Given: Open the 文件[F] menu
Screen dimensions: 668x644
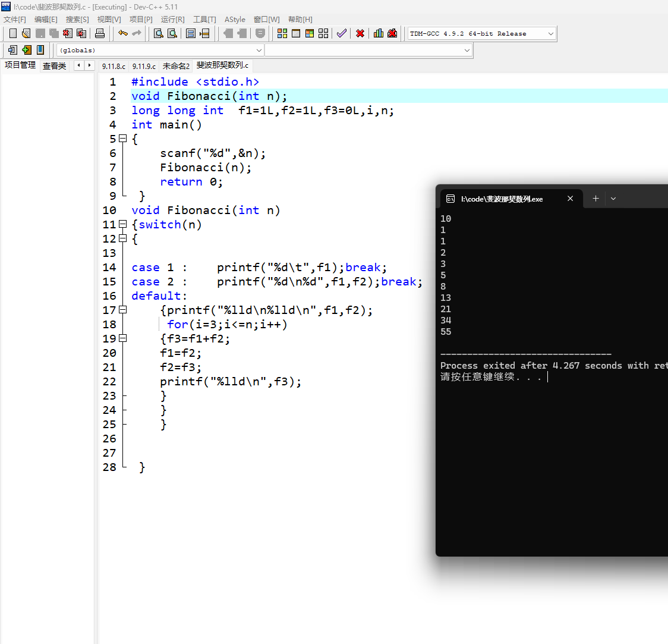Looking at the screenshot, I should tap(15, 19).
